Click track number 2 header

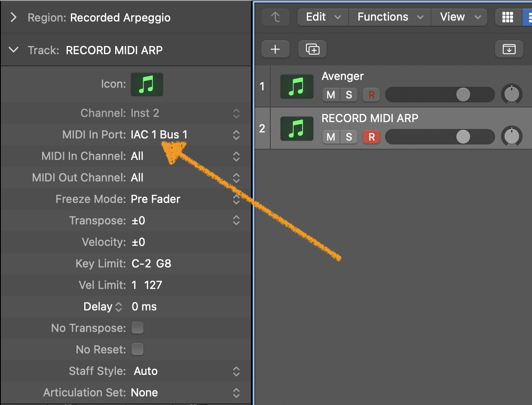pyautogui.click(x=262, y=129)
